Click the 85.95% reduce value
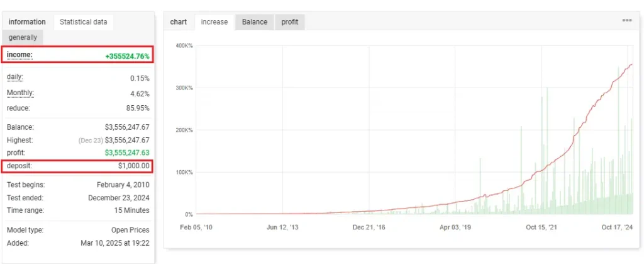The image size is (644, 264). tap(136, 108)
